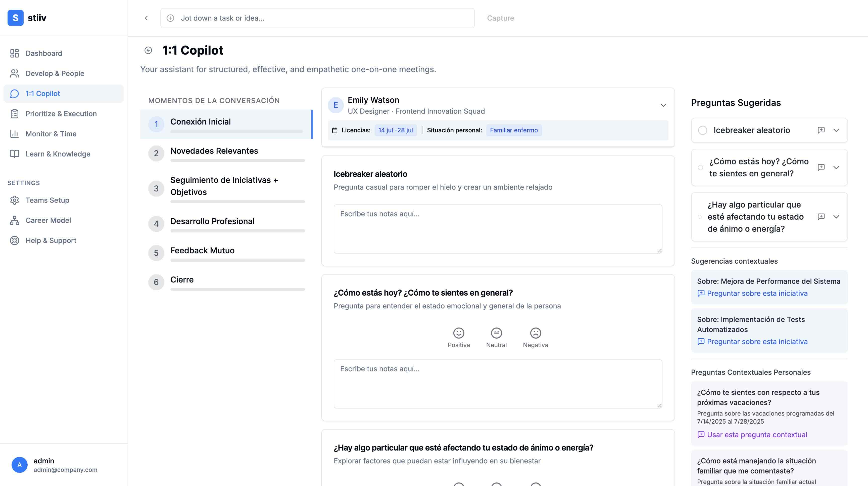Screen dimensions: 868x486
Task: Click the Icebreaker notes text area
Action: [498, 229]
